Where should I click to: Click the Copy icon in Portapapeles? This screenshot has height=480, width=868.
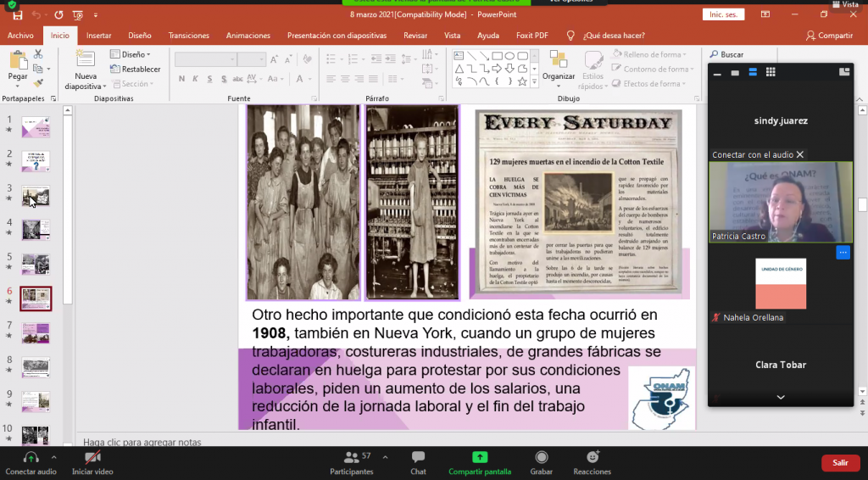tap(37, 69)
